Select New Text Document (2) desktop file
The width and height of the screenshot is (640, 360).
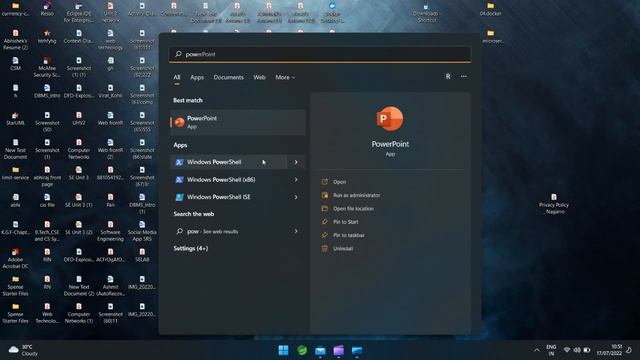tap(79, 286)
